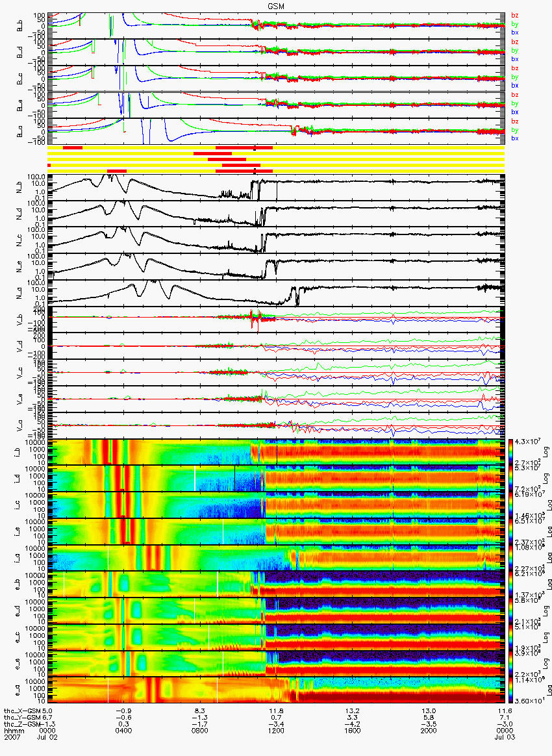Click the 8.3 X-GSM position value

(x=200, y=711)
